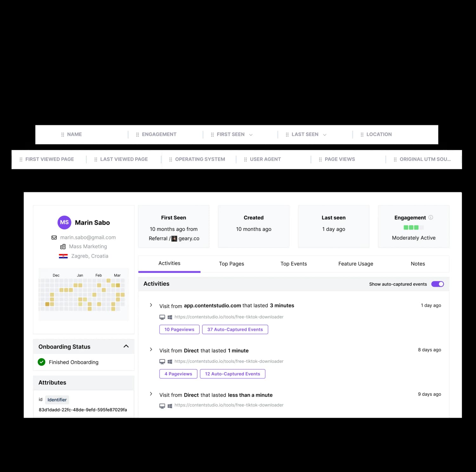Switch to the Top Pages tab

click(231, 264)
